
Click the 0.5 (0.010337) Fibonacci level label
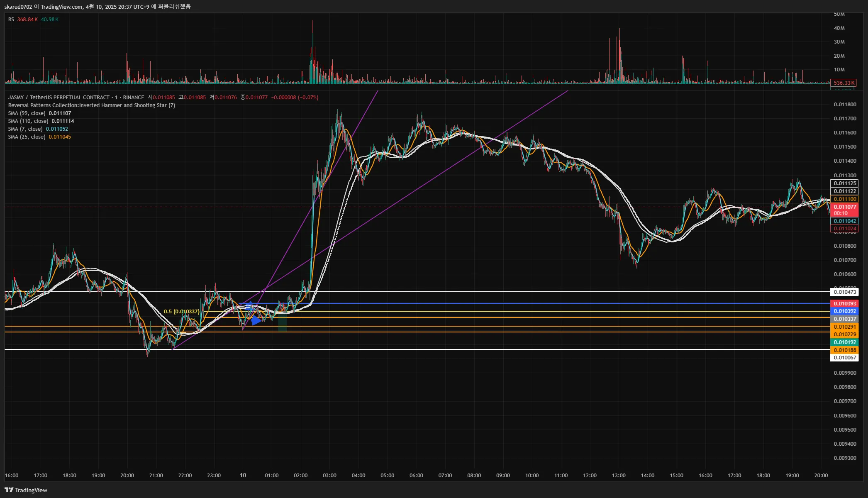tap(181, 311)
